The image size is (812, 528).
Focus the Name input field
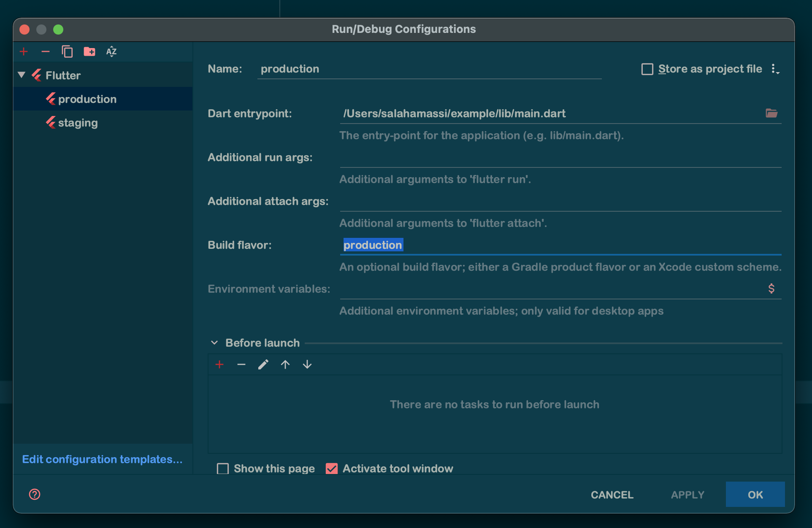(429, 69)
